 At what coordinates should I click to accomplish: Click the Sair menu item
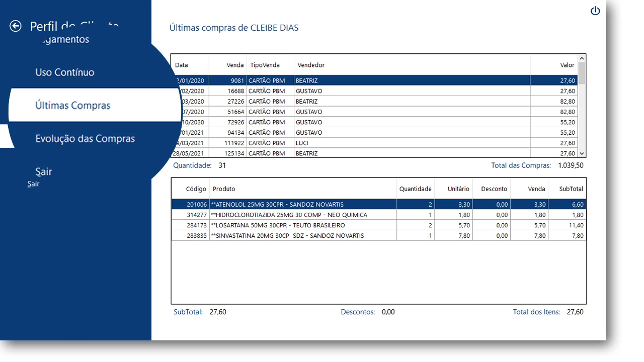point(44,172)
